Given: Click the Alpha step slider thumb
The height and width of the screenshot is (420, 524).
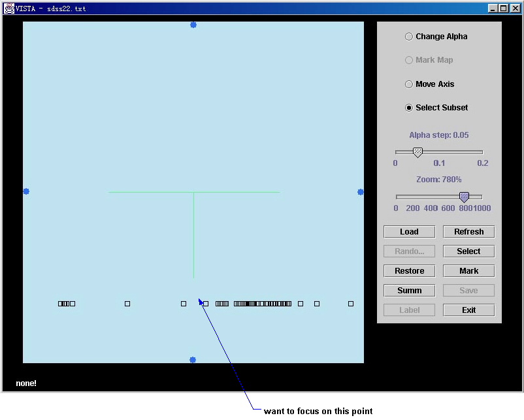Looking at the screenshot, I should click(418, 152).
